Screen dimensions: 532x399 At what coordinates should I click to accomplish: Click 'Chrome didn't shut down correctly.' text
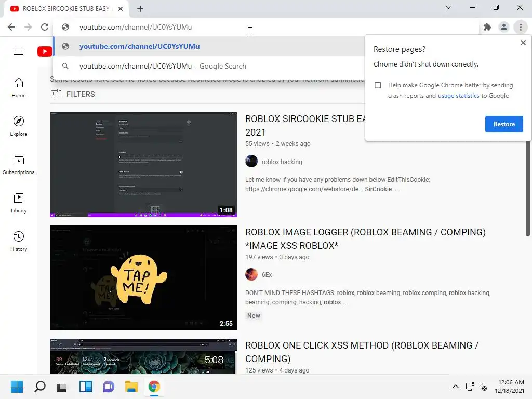(x=426, y=64)
